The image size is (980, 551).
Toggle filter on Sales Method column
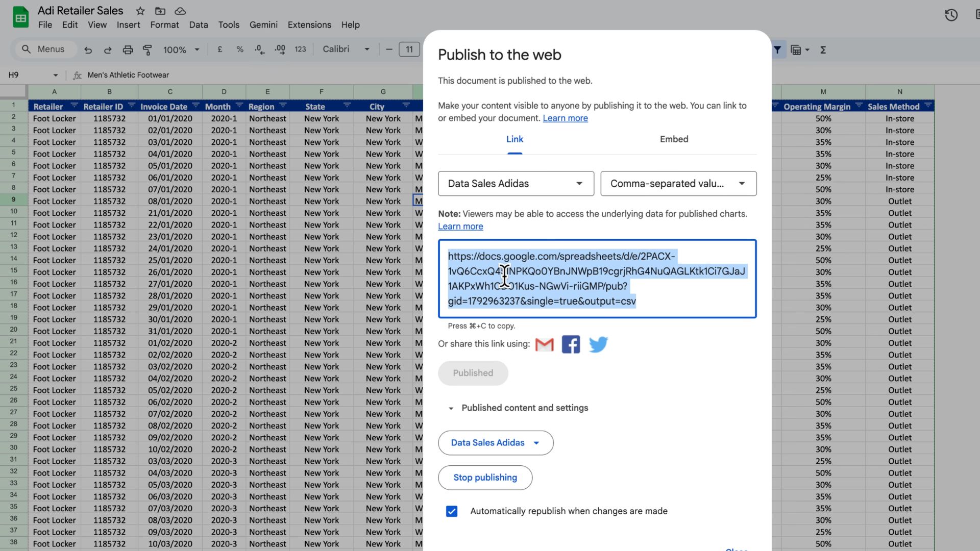927,106
